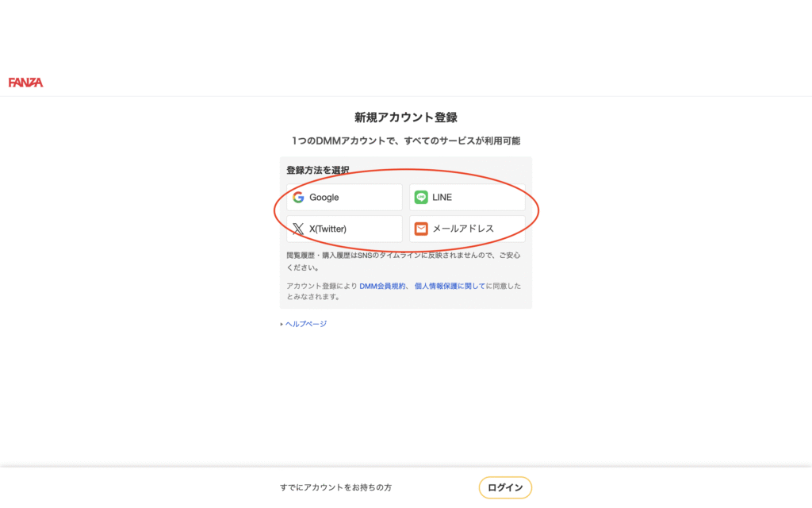Open 個人情報保護に関して link
812x508 pixels.
[450, 286]
